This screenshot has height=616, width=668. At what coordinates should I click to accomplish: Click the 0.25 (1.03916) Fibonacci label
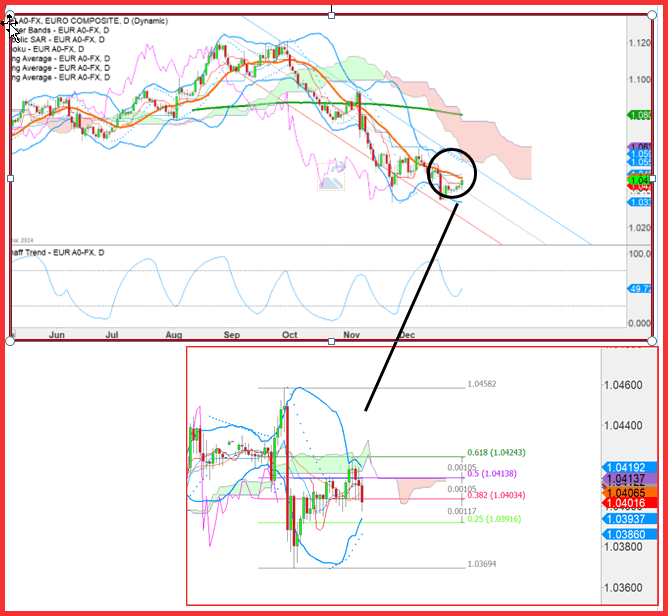[x=494, y=519]
